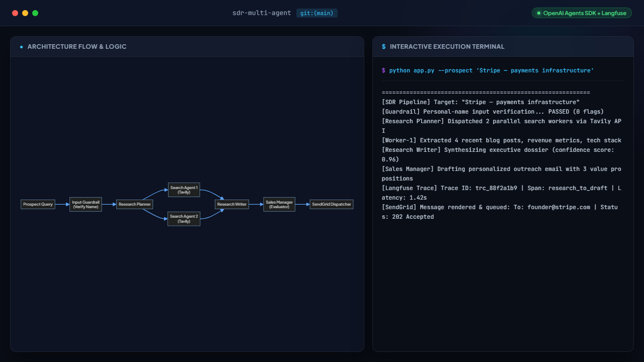The height and width of the screenshot is (362, 644).
Task: Click the sdr-multi-agent project title
Action: click(262, 13)
